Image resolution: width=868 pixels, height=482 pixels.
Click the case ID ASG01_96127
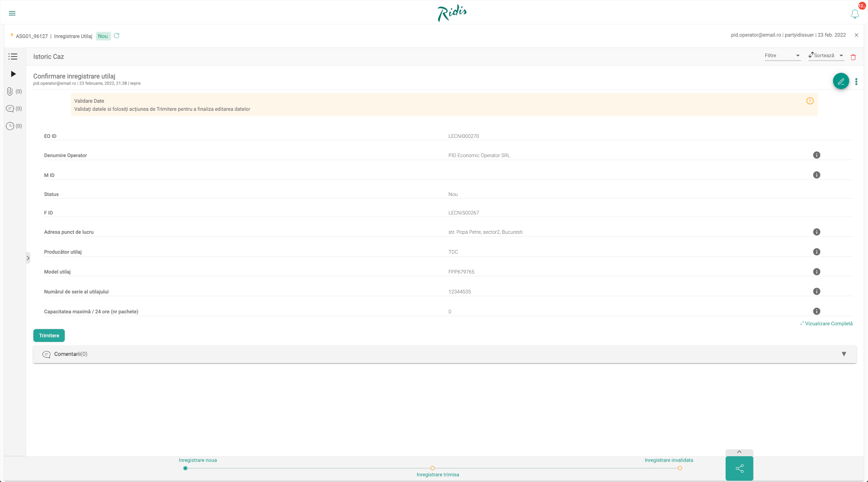point(32,36)
